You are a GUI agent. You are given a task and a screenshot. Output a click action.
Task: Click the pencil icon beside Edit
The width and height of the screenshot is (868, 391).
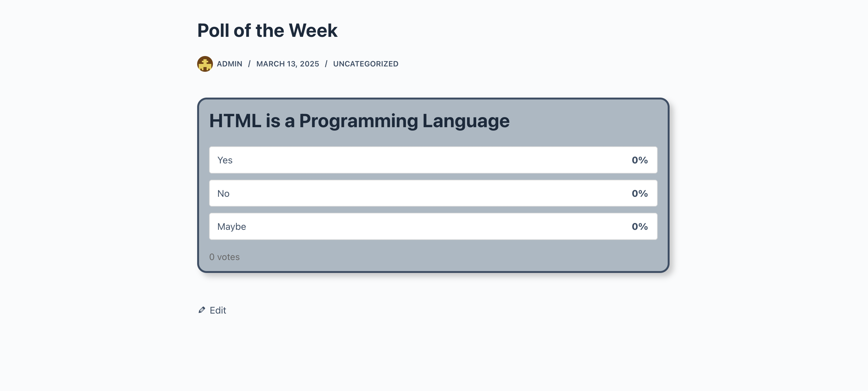202,310
